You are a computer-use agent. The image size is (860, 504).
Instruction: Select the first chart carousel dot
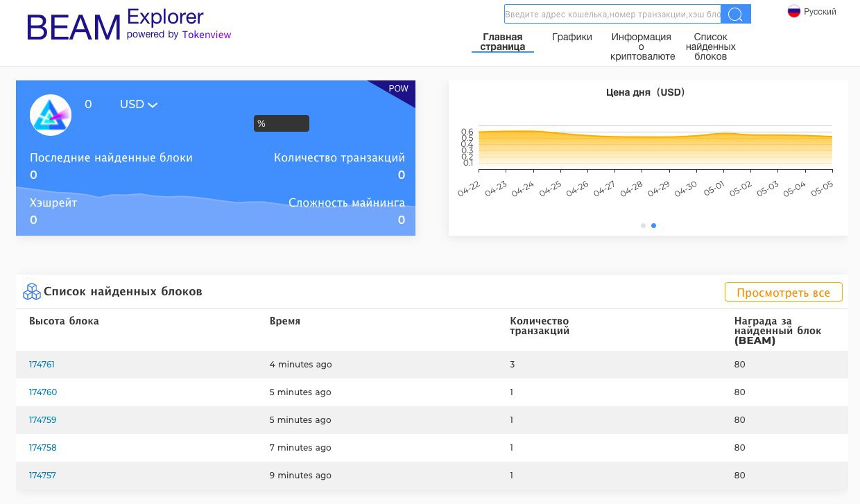pos(643,225)
